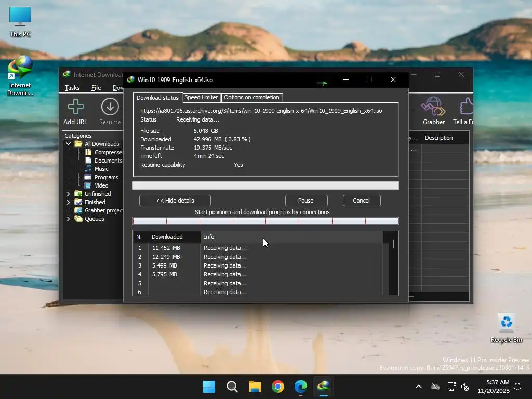Image resolution: width=532 pixels, height=399 pixels.
Task: Open the Recycle Bin desktop icon
Action: coord(506,328)
